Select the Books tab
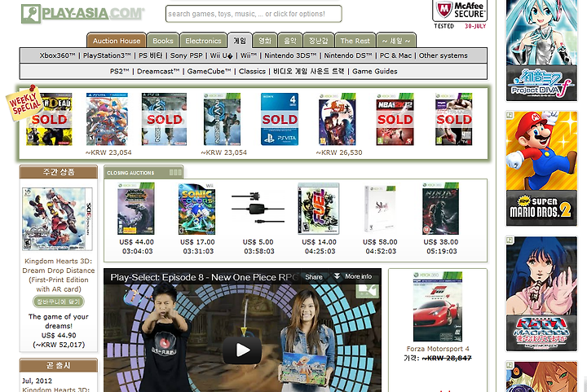Image resolution: width=587 pixels, height=392 pixels. 163,41
